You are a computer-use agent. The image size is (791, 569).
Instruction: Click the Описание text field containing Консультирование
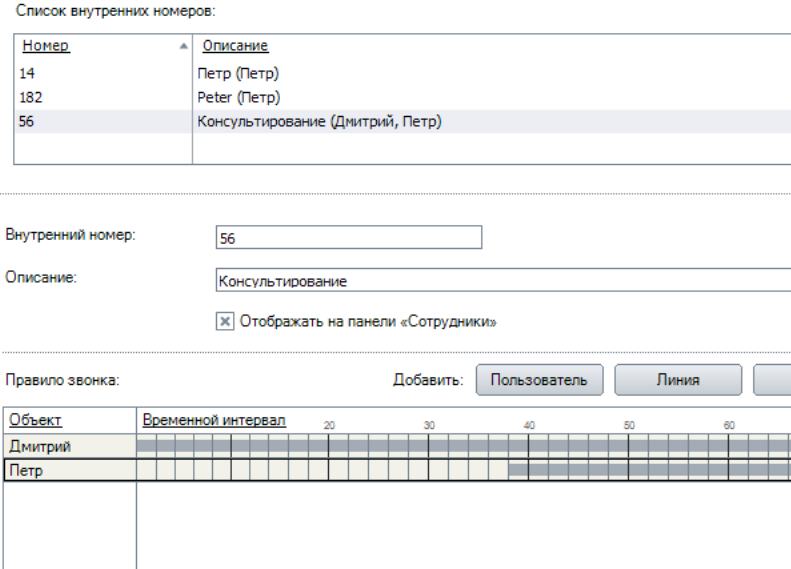tap(500, 281)
